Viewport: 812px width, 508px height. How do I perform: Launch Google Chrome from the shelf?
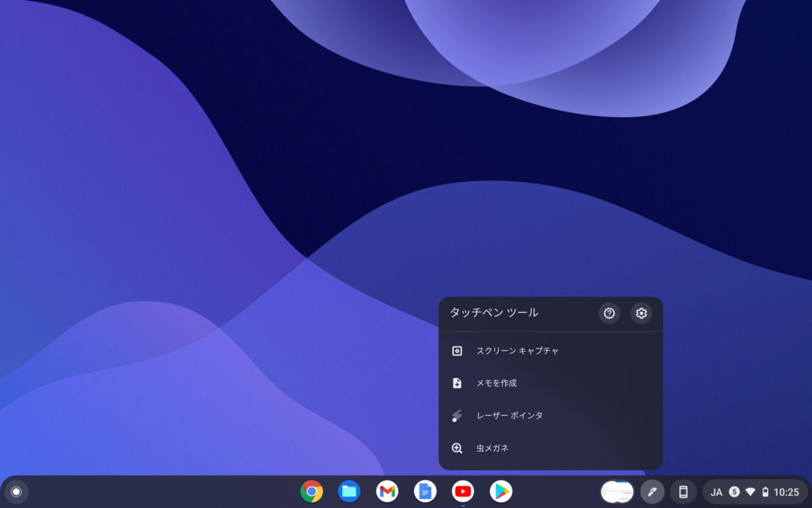[x=312, y=492]
